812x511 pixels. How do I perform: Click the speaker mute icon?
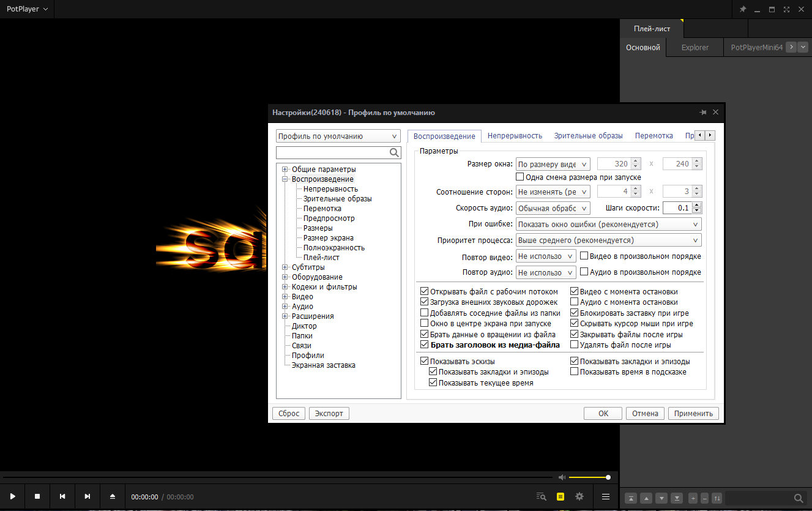pos(562,477)
